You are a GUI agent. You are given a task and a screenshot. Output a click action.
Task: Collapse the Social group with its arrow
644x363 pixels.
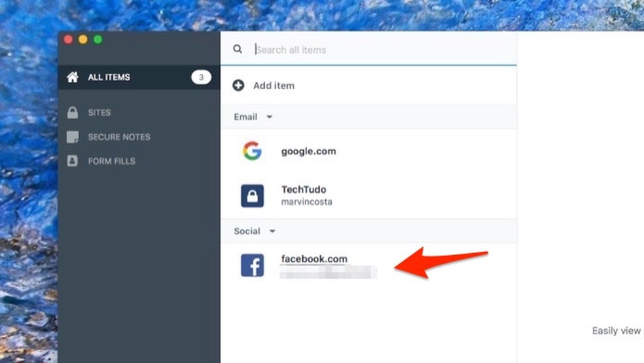pyautogui.click(x=272, y=231)
